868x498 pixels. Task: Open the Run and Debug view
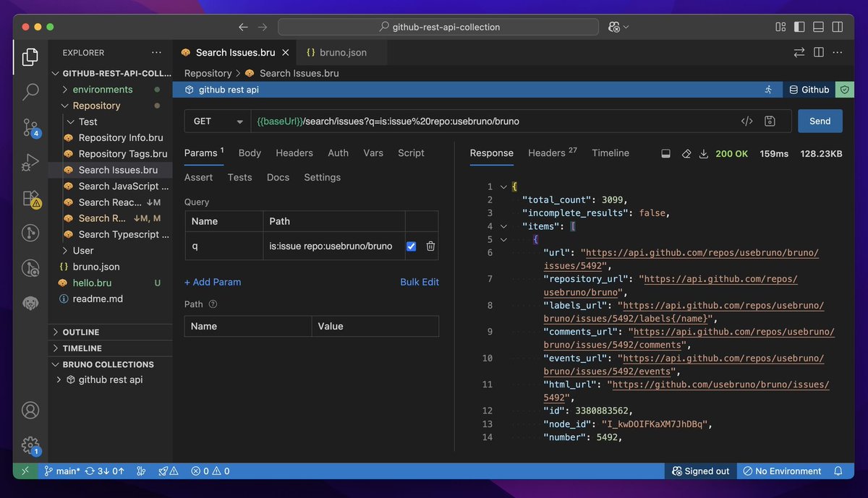(30, 163)
